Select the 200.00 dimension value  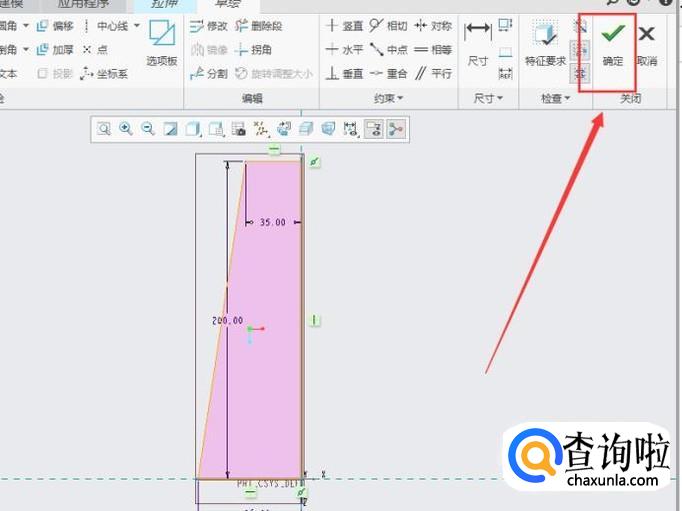click(x=227, y=321)
